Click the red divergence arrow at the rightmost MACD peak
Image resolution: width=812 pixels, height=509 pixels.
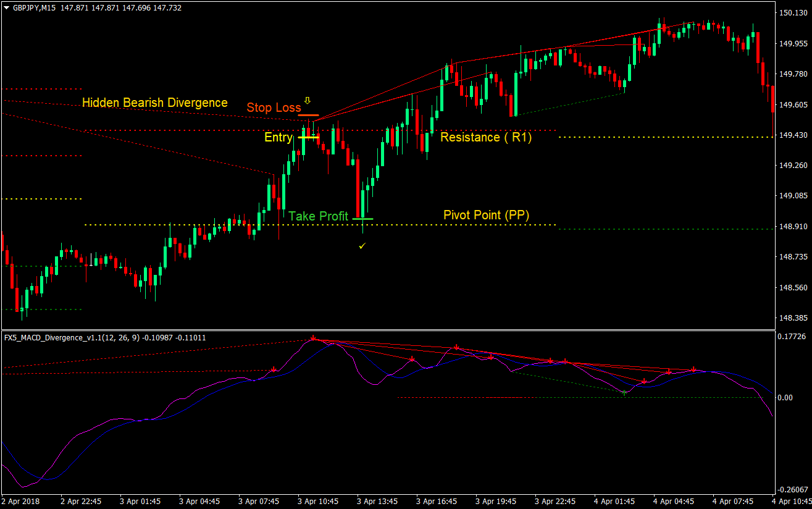click(x=693, y=369)
